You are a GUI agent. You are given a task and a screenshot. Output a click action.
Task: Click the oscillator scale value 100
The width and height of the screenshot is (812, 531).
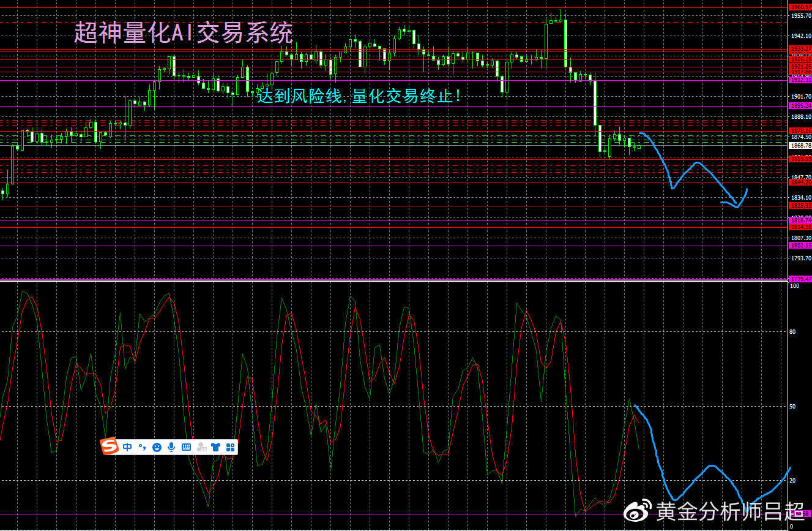click(x=794, y=286)
